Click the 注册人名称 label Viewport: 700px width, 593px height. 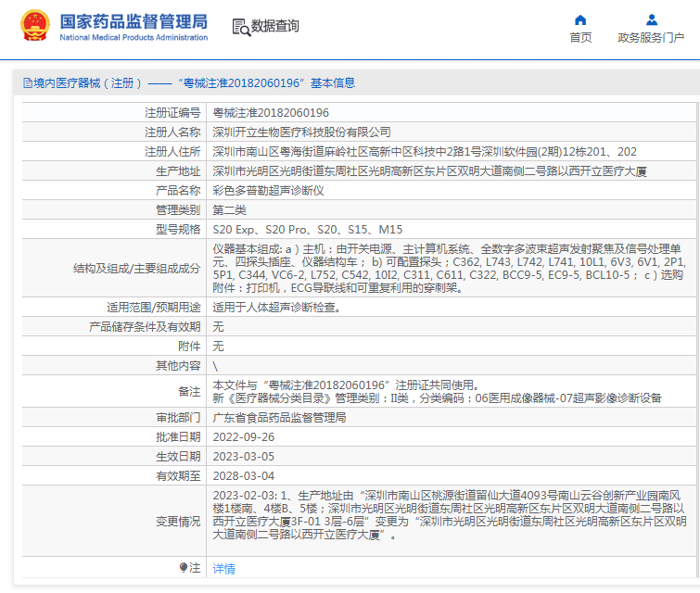(172, 132)
